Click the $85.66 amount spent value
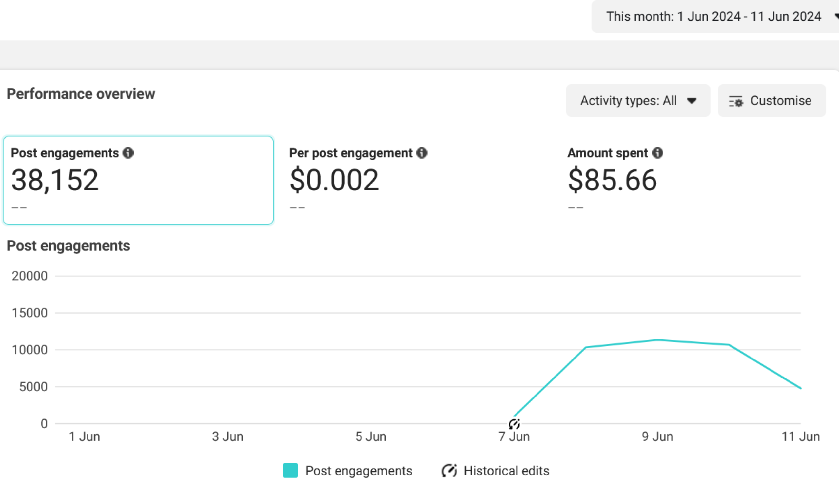This screenshot has width=839, height=504. pyautogui.click(x=612, y=180)
